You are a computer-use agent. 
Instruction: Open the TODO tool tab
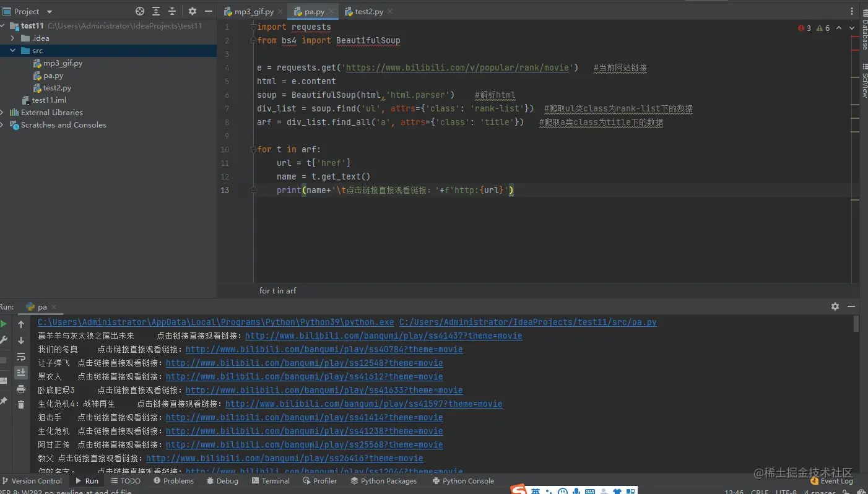[126, 481]
